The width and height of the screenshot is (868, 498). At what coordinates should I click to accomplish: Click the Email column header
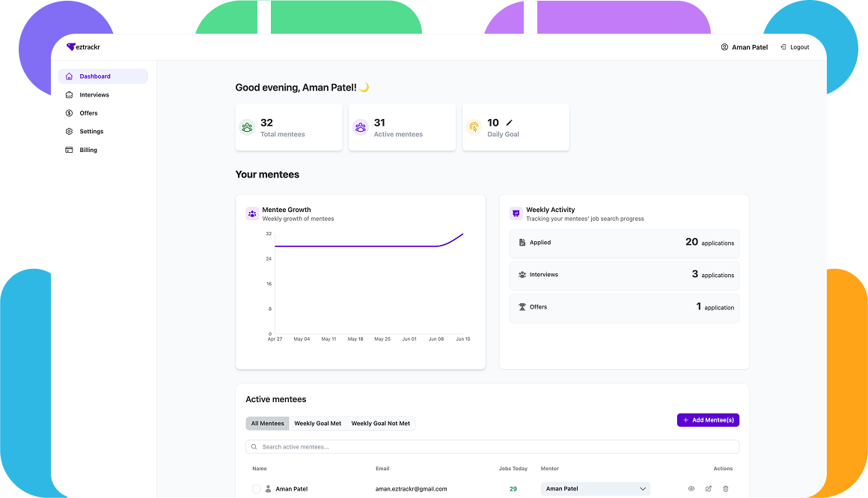pos(382,469)
